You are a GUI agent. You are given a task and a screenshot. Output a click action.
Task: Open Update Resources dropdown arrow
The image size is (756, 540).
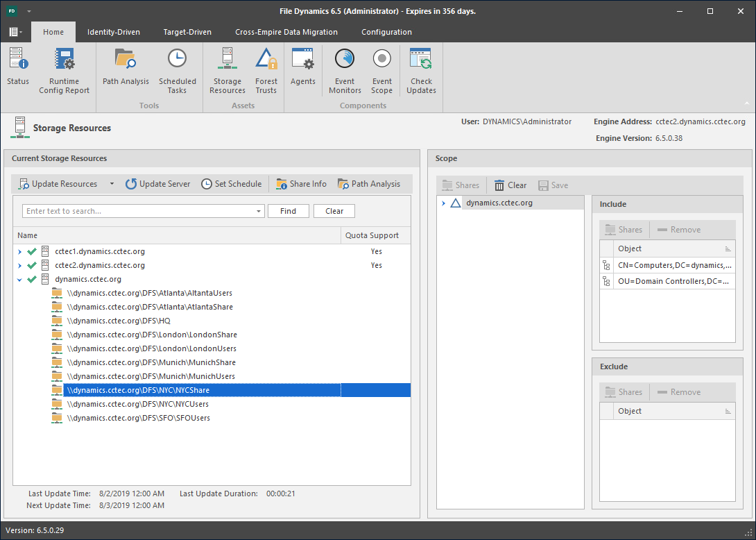click(x=112, y=184)
